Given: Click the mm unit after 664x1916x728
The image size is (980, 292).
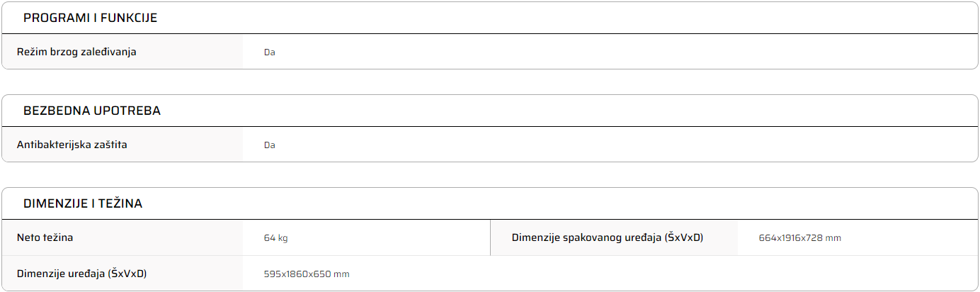Looking at the screenshot, I should click(x=833, y=238).
